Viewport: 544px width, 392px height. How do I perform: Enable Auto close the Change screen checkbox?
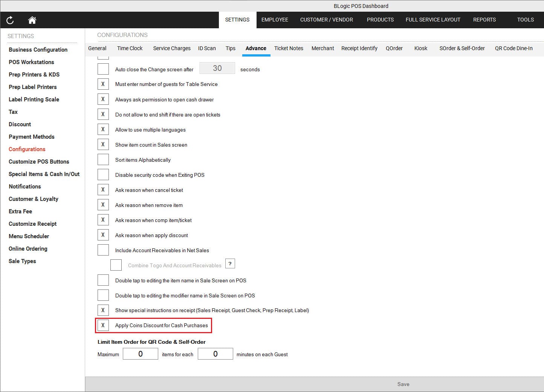coord(103,69)
